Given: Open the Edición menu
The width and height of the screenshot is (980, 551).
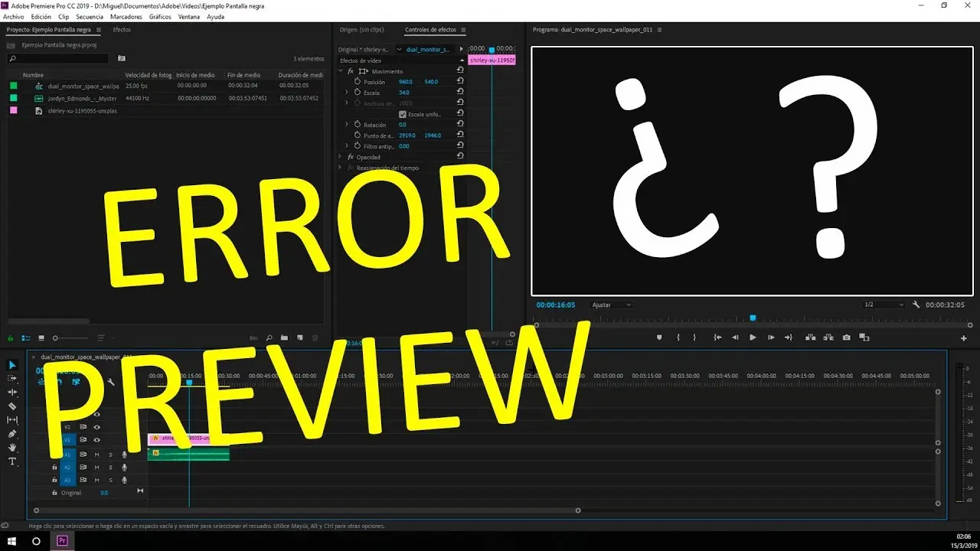Looking at the screenshot, I should (41, 16).
